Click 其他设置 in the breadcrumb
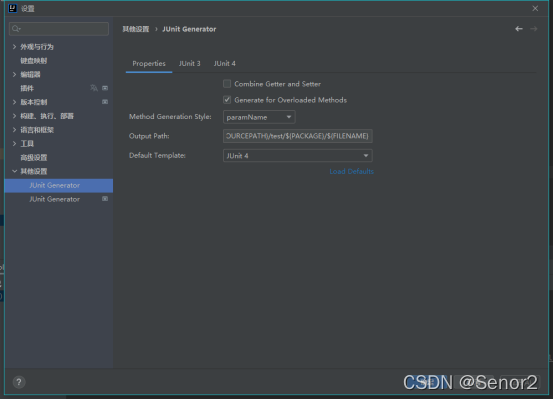 [x=136, y=29]
